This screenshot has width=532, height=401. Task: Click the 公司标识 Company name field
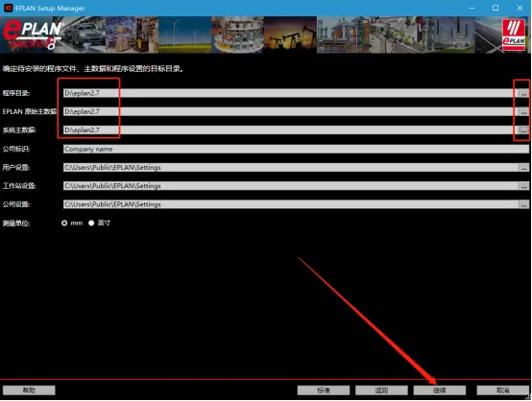(x=296, y=149)
